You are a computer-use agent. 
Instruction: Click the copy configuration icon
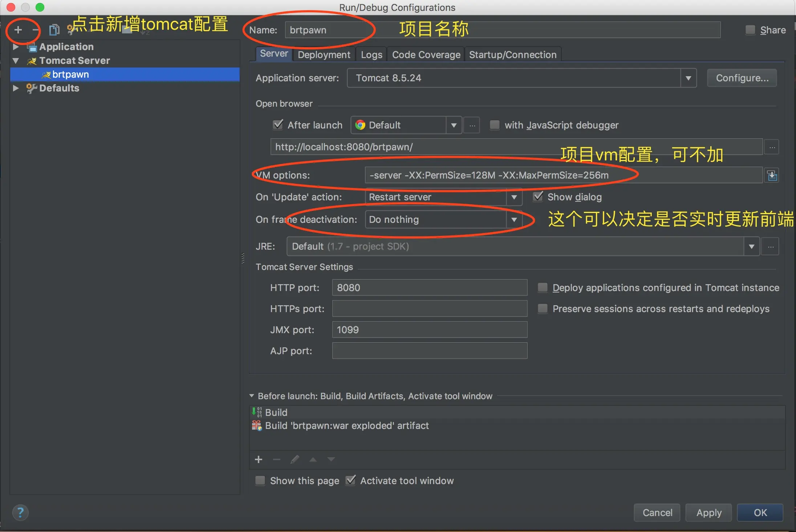tap(54, 30)
